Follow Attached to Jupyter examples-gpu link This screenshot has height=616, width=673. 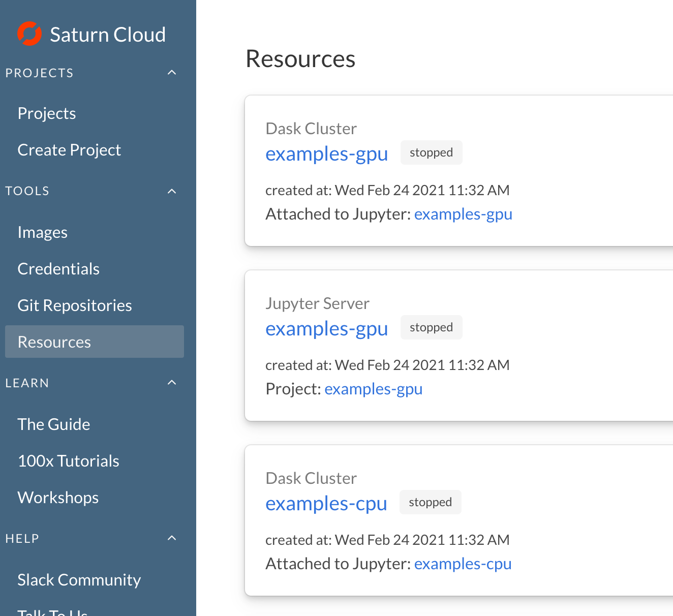463,214
